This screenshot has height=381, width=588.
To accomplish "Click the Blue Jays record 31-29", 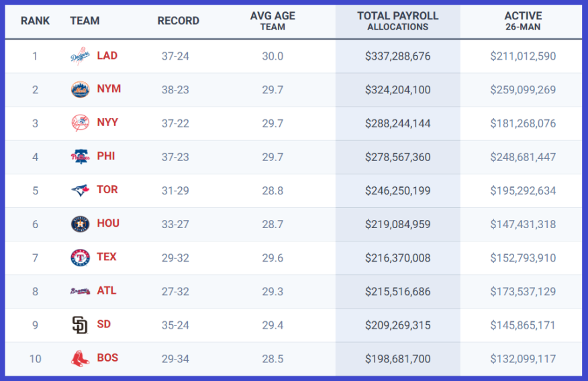I will 175,190.
